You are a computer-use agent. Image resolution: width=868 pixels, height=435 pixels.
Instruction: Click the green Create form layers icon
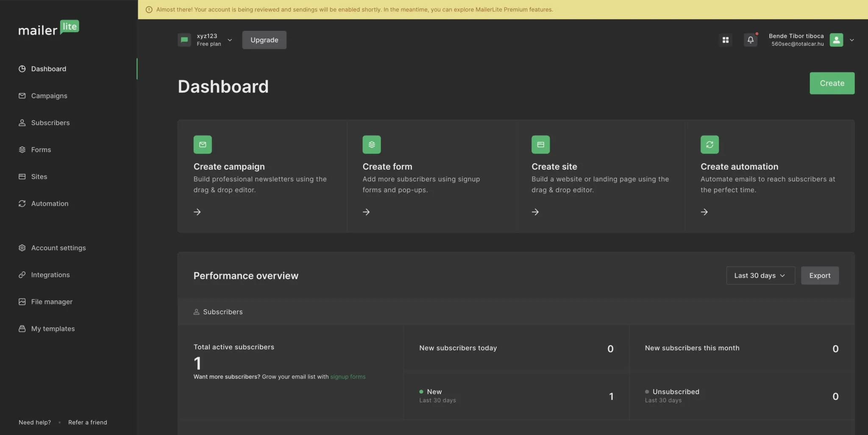click(x=371, y=145)
